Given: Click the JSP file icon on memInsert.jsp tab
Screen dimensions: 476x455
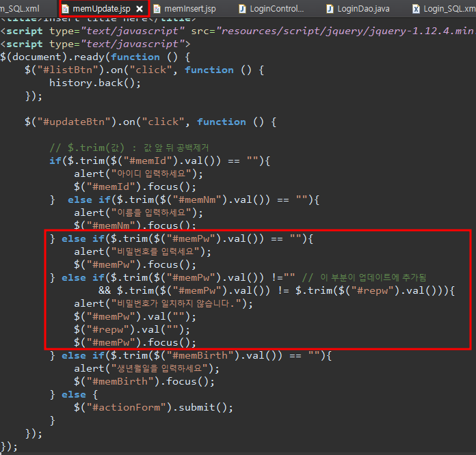Looking at the screenshot, I should (157, 9).
